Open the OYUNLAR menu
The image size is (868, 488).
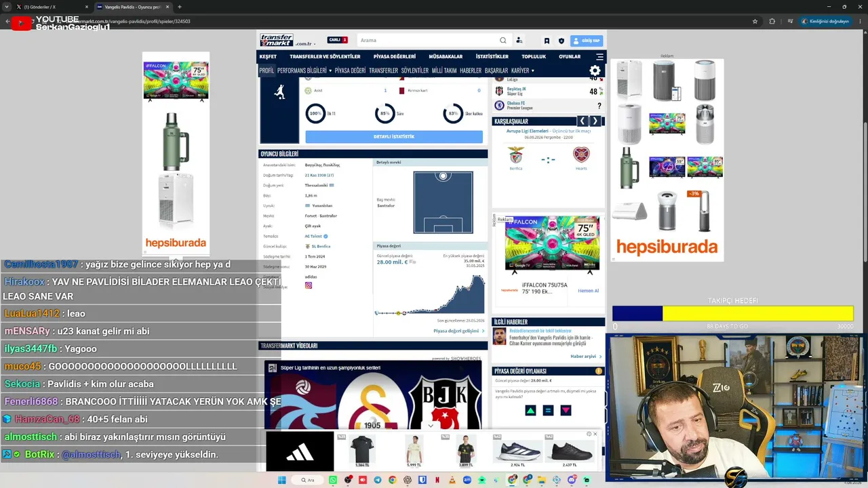(x=570, y=57)
